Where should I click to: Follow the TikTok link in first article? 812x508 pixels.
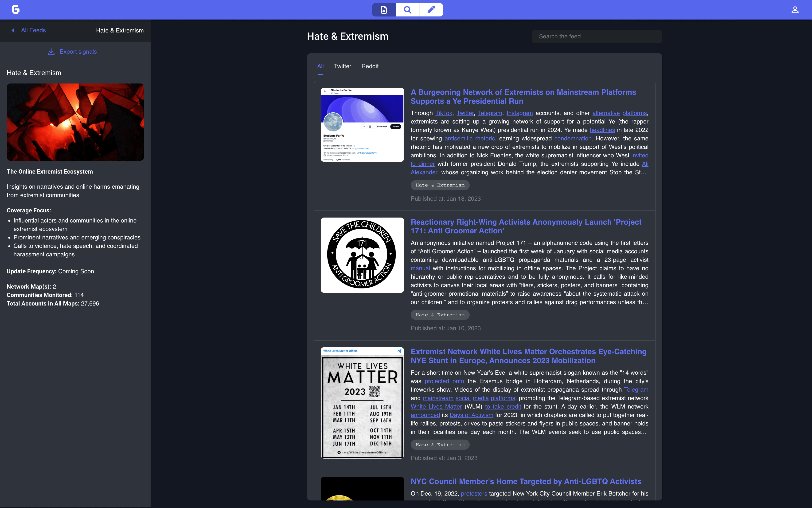[x=444, y=113]
